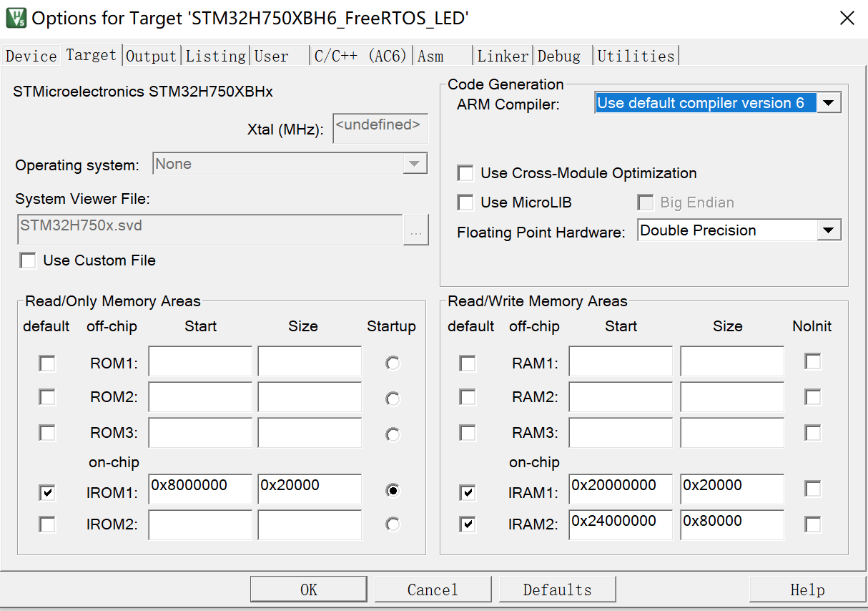The width and height of the screenshot is (868, 611).
Task: Select ROM2 Startup radio button
Action: pos(393,399)
